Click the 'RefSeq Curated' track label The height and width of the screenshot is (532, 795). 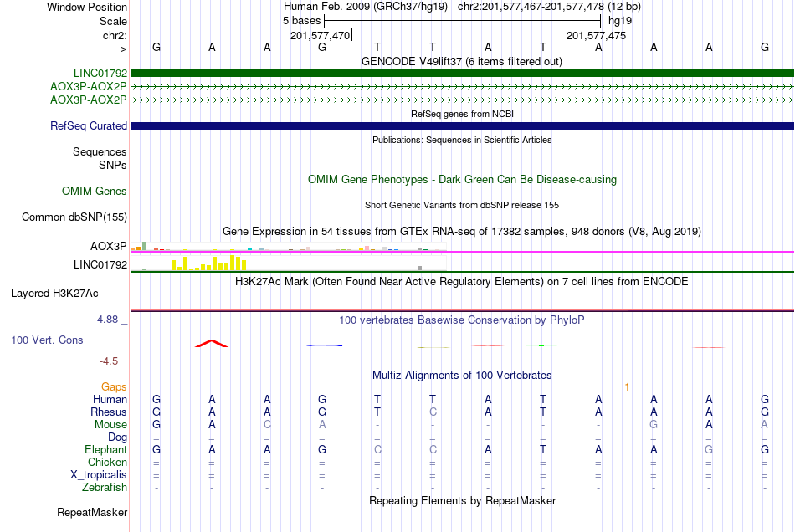point(89,125)
